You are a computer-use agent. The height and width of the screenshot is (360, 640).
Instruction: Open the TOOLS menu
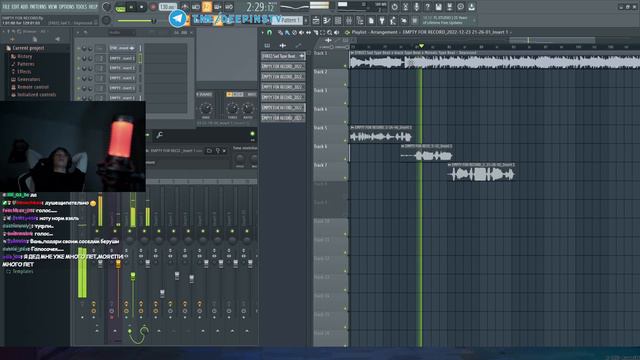tap(82, 7)
